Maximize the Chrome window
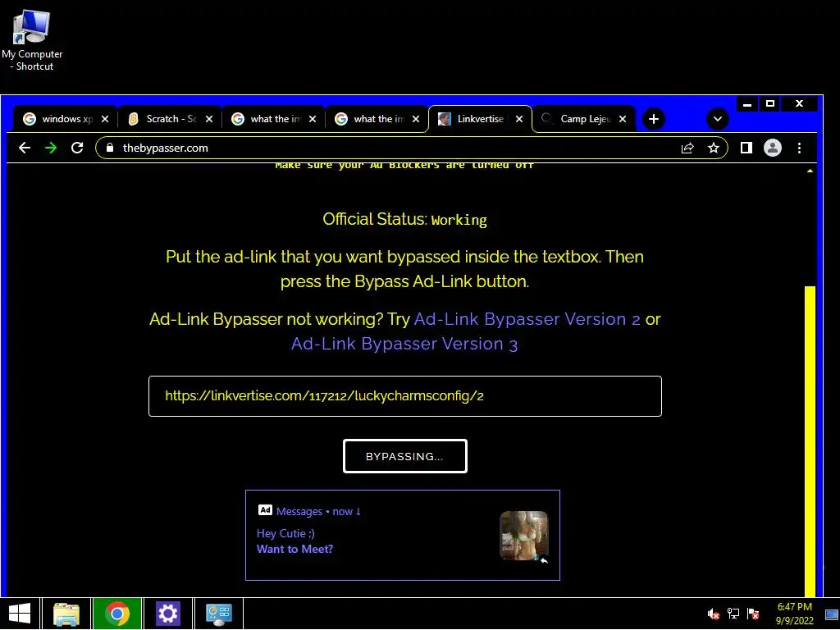 [x=770, y=104]
